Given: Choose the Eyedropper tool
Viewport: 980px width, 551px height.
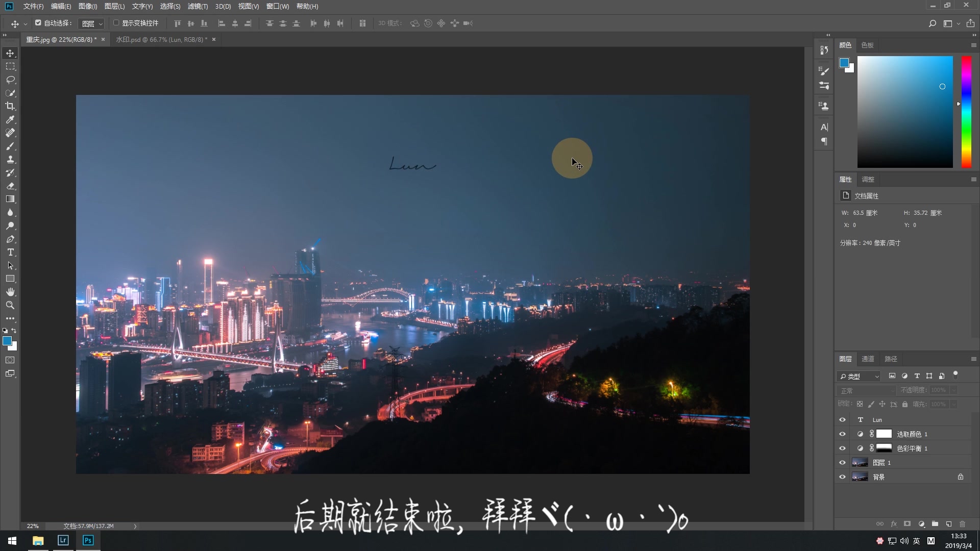Looking at the screenshot, I should tap(10, 119).
